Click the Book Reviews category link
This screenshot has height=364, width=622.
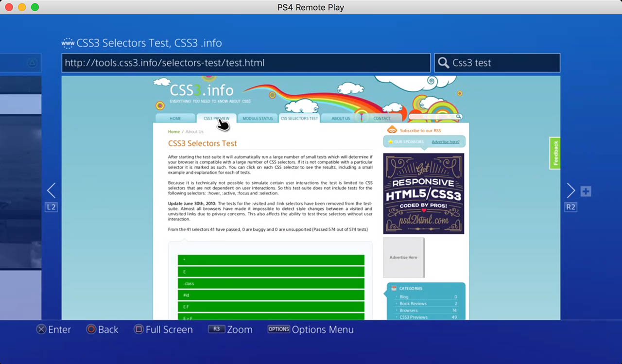click(413, 304)
